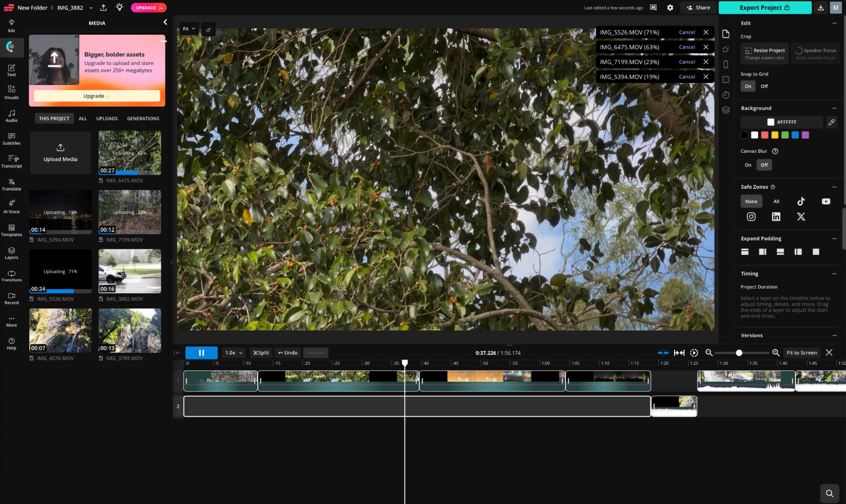Set Canvas Blur to Off
846x504 pixels.
coord(764,165)
